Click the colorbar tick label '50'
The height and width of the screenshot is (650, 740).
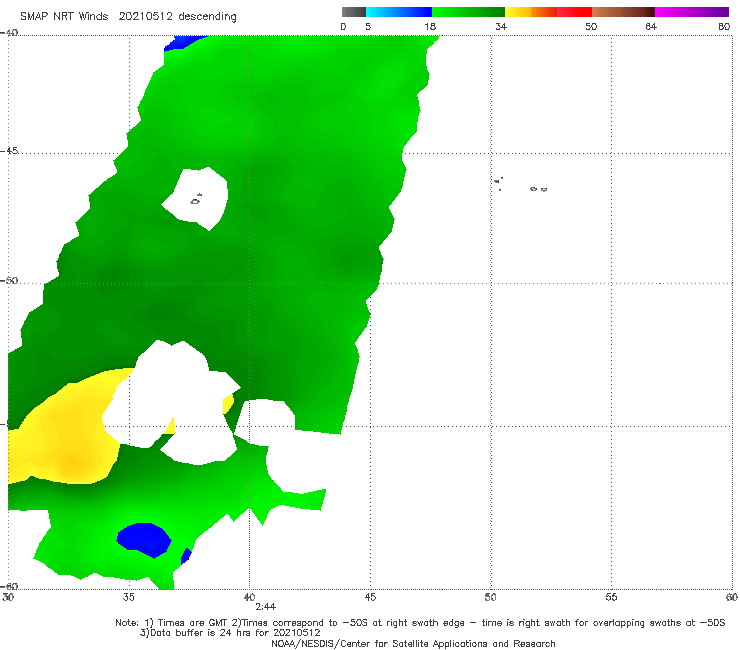click(x=591, y=26)
